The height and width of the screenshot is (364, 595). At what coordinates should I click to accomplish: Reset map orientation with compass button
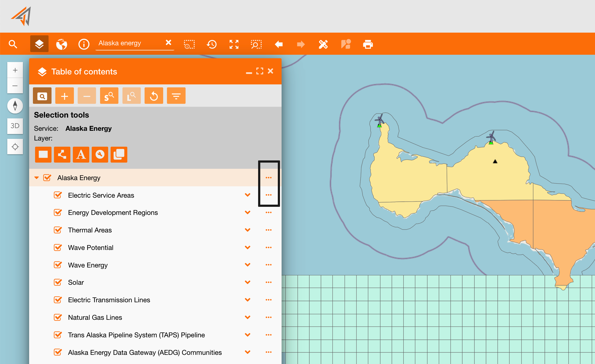(15, 105)
